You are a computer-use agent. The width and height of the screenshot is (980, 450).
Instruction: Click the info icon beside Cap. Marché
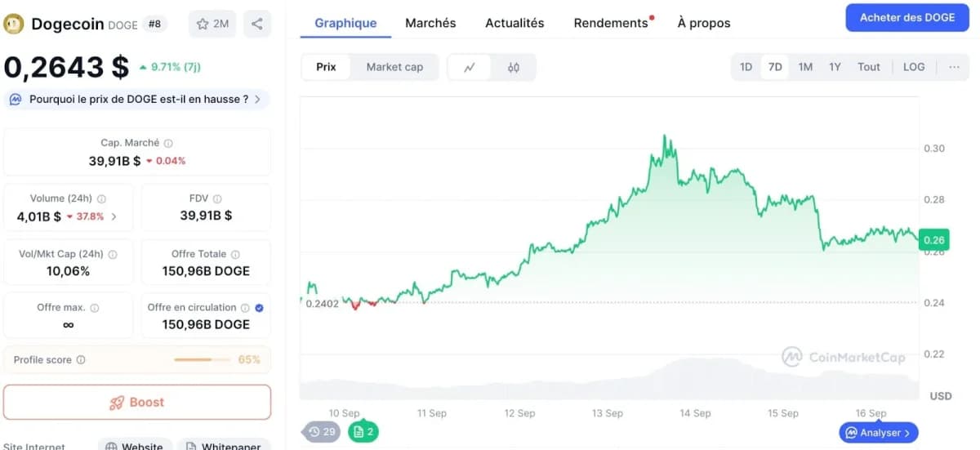pyautogui.click(x=168, y=143)
